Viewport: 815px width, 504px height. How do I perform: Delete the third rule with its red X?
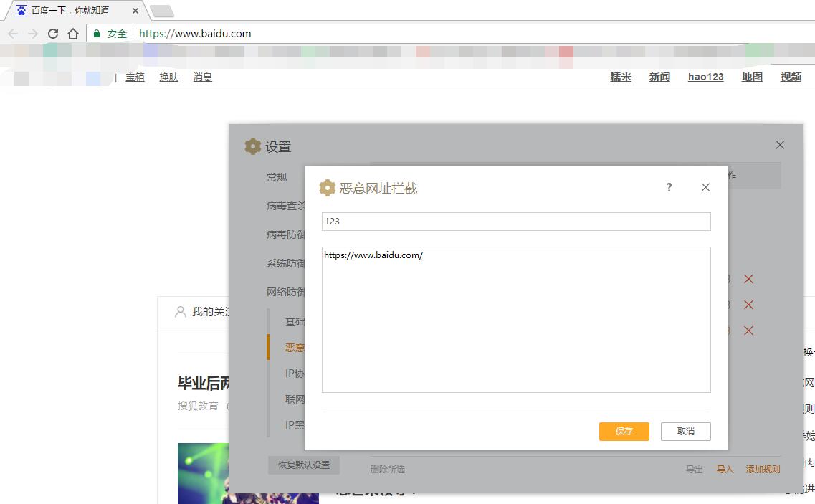(748, 331)
